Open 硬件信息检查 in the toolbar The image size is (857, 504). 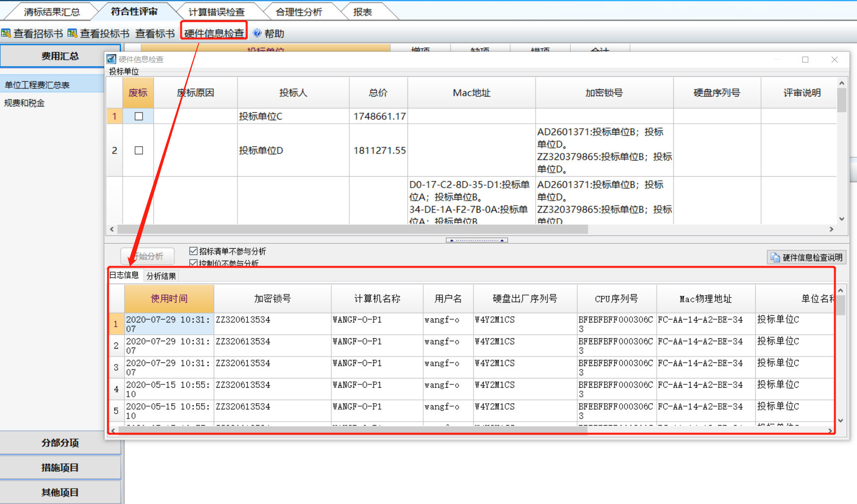pyautogui.click(x=214, y=33)
